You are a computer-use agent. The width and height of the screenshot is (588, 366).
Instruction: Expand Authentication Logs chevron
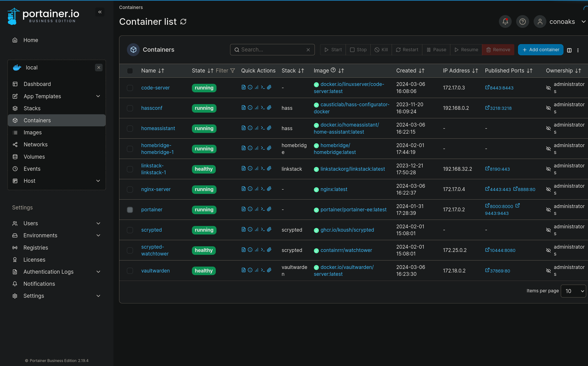pos(98,272)
